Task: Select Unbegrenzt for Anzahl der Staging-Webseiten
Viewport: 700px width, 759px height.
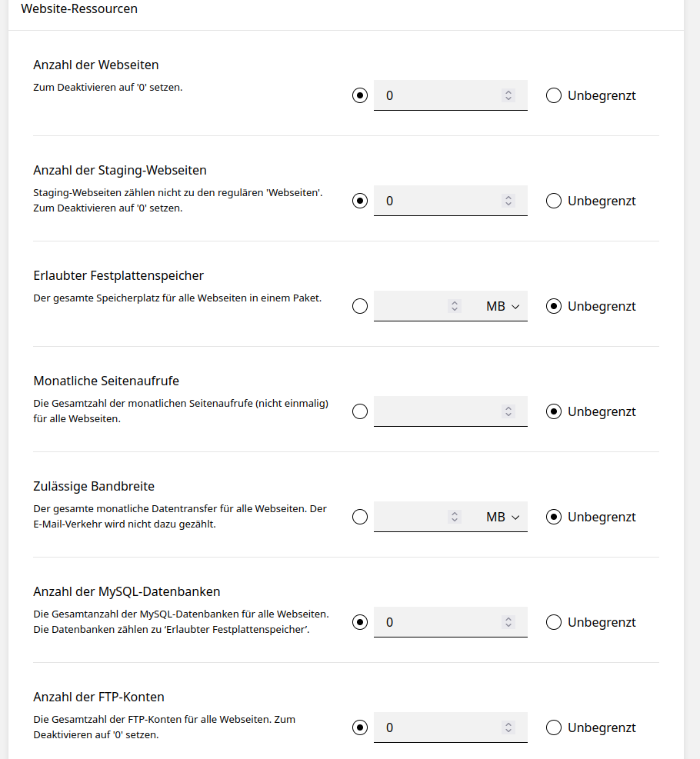Action: (554, 201)
